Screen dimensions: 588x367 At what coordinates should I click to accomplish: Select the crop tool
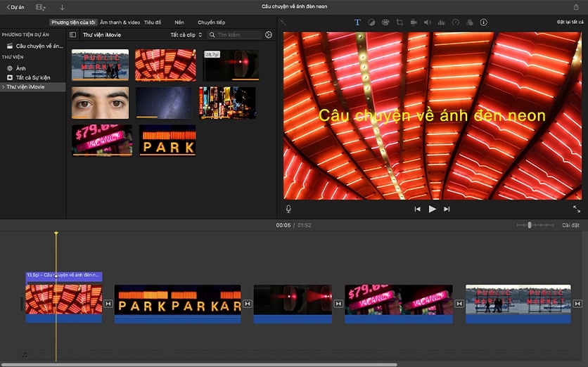coord(400,22)
